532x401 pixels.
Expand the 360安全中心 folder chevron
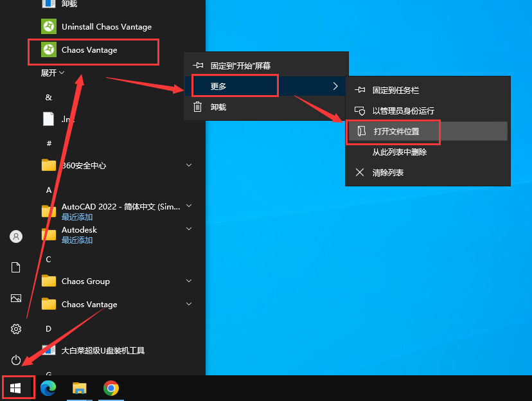[x=189, y=165]
